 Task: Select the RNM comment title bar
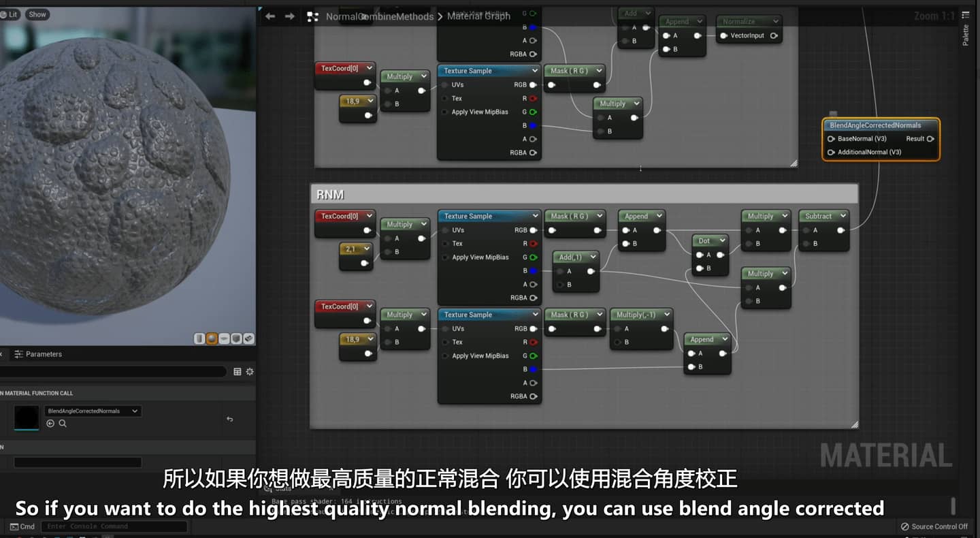[584, 195]
